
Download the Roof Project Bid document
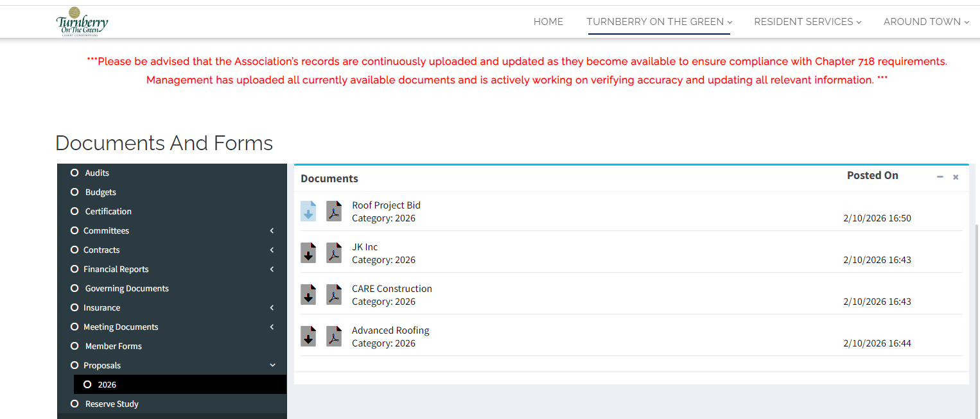coord(308,211)
